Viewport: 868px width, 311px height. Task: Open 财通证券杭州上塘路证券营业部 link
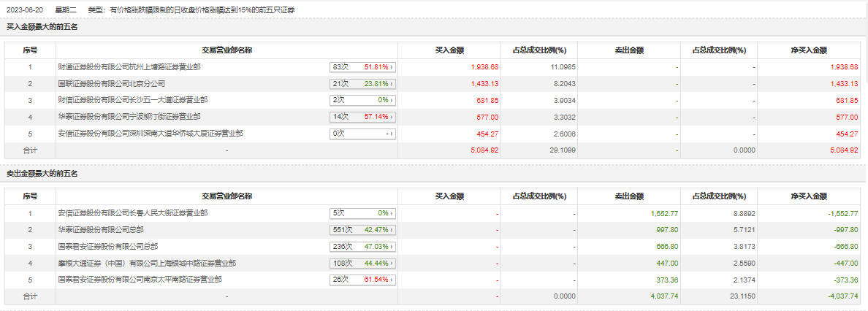(129, 66)
